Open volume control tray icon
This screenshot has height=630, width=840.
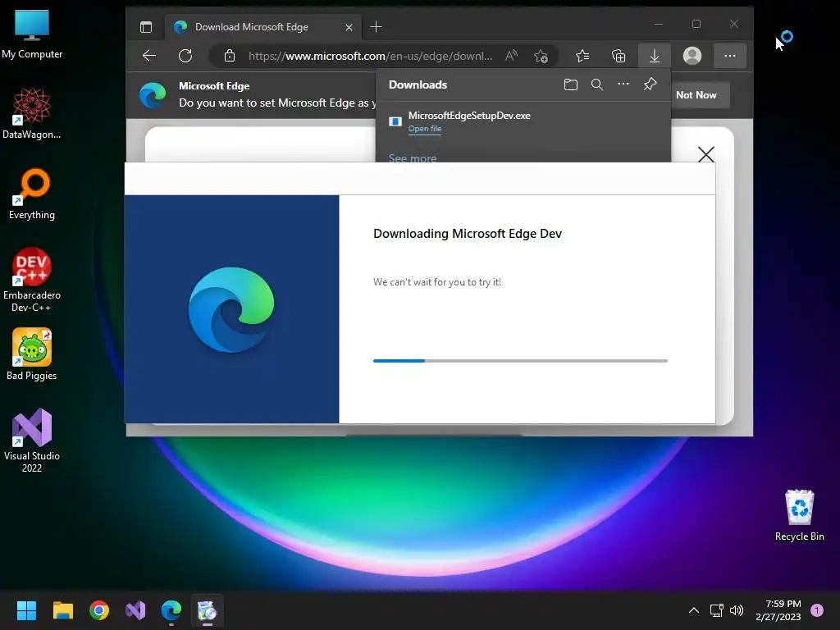(737, 610)
